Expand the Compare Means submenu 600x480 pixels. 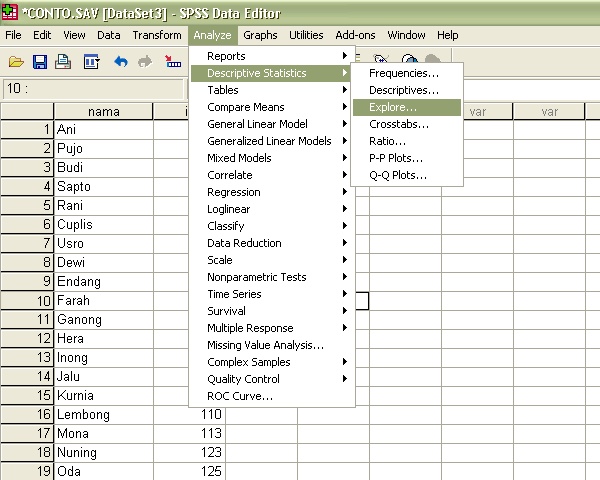pos(272,107)
